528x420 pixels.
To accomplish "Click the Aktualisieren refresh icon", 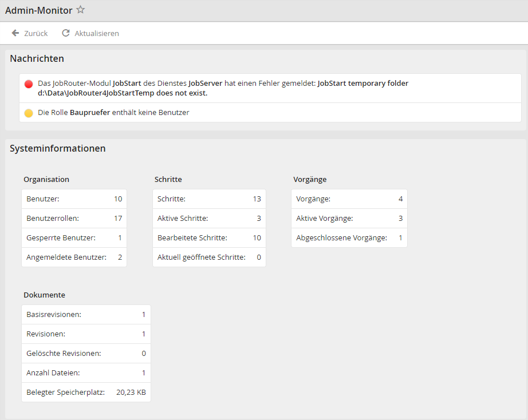I will (66, 33).
